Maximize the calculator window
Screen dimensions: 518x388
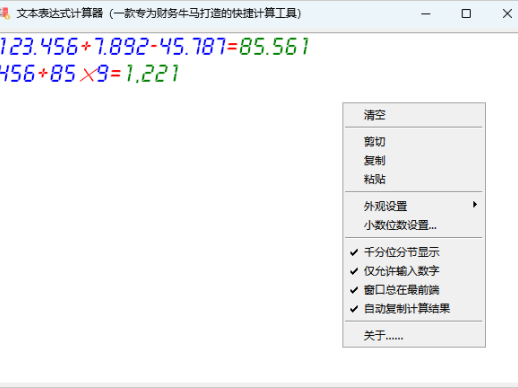466,14
